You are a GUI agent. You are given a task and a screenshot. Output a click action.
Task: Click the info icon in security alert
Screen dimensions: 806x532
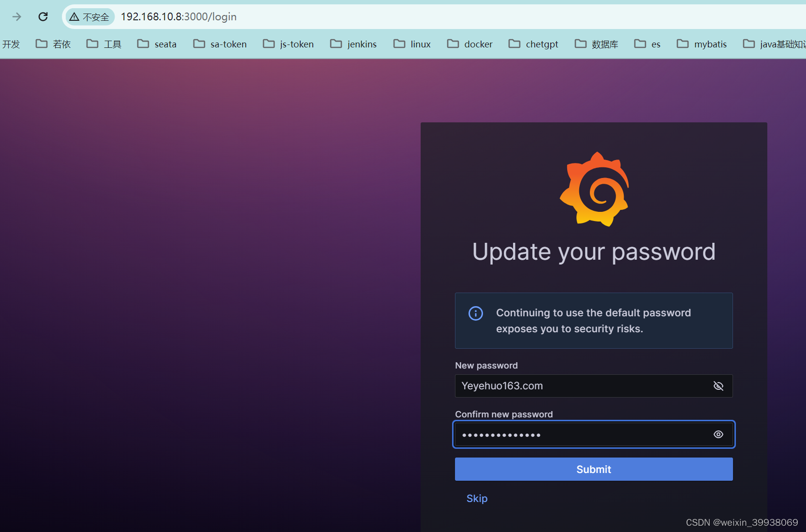click(476, 313)
